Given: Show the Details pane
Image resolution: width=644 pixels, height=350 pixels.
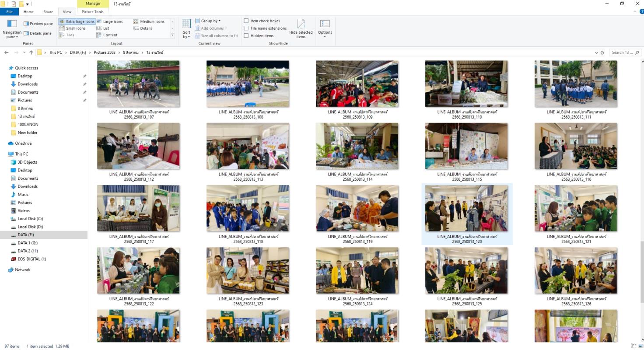Looking at the screenshot, I should pos(38,33).
